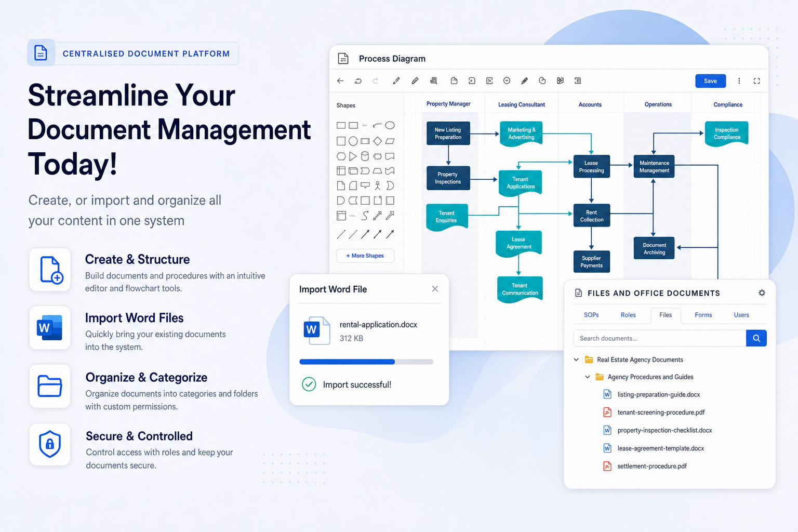Screen dimensions: 798x532
Task: Pick the triangle shape
Action: [x=353, y=156]
